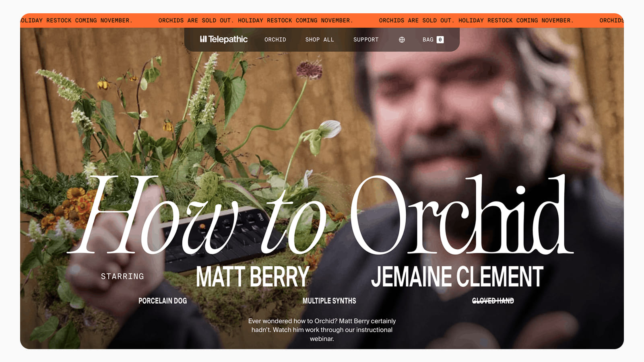Screen dimensions: 644x362
Task: Click the Telepathic logo
Action: [x=224, y=39]
